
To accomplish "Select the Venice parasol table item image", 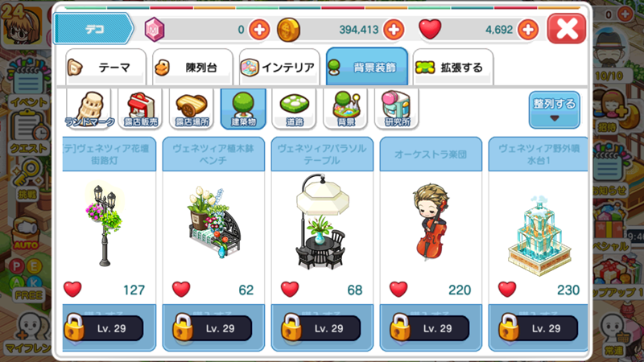I will coord(323,222).
